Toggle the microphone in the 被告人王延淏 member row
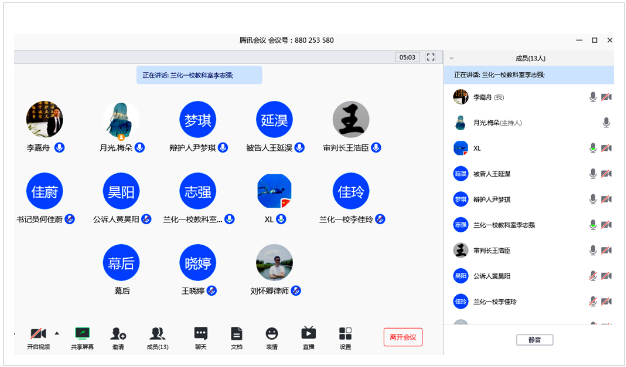This screenshot has width=626, height=367. click(x=593, y=174)
